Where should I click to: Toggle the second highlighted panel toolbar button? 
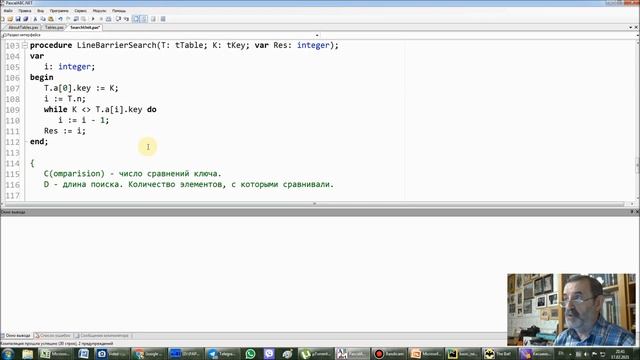144,19
